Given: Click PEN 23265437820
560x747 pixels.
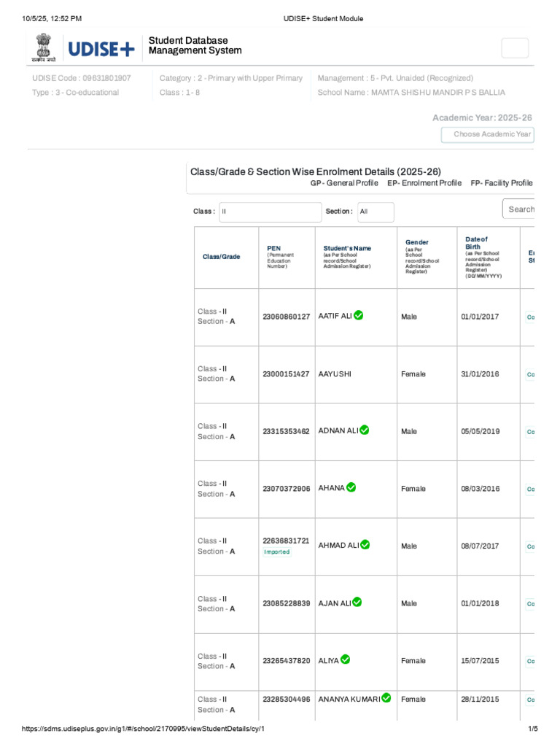Looking at the screenshot, I should tap(286, 661).
